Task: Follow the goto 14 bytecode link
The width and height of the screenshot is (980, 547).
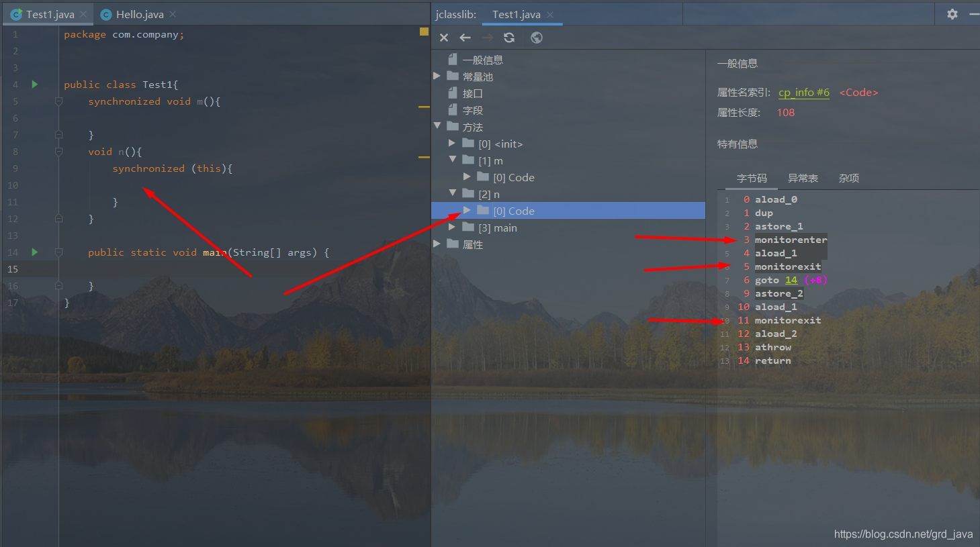Action: pyautogui.click(x=791, y=280)
